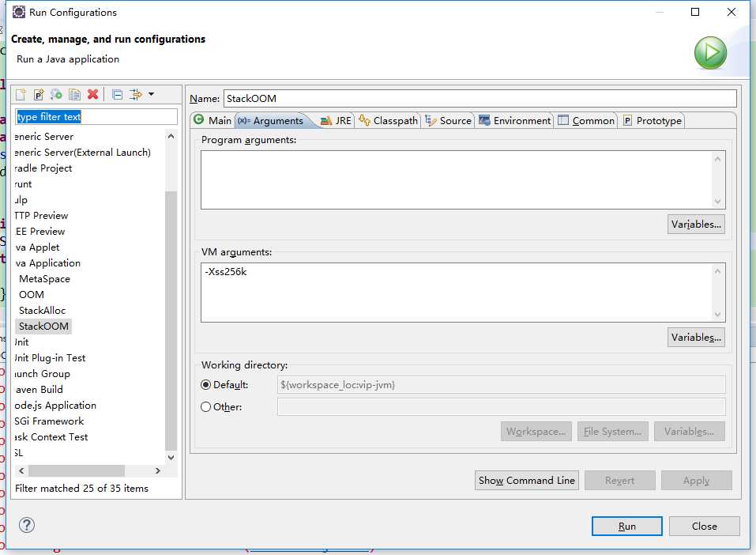Open the Classpath tab
Screen dimensions: 756x555
389,121
